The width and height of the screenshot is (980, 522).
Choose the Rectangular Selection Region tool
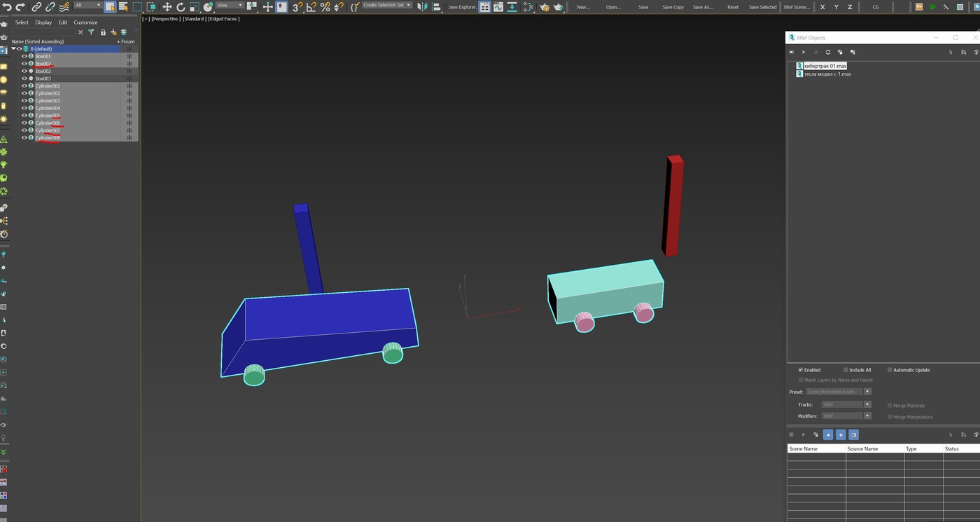point(137,6)
